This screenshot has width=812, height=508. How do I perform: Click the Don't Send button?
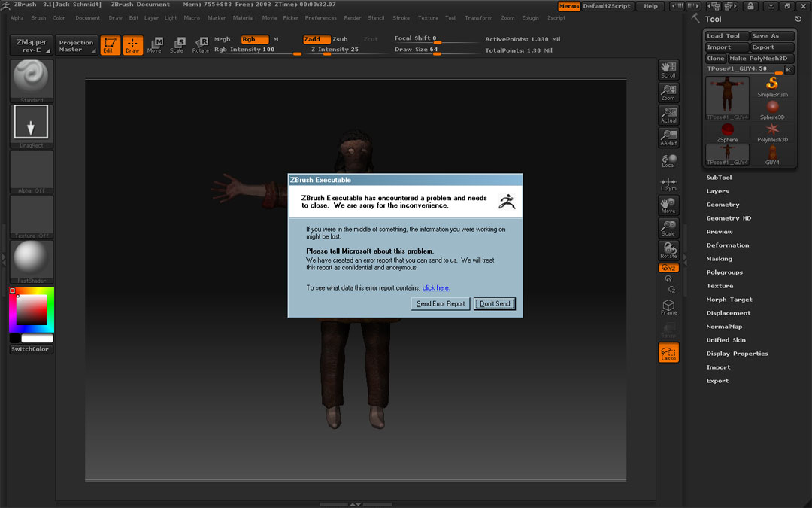click(495, 304)
